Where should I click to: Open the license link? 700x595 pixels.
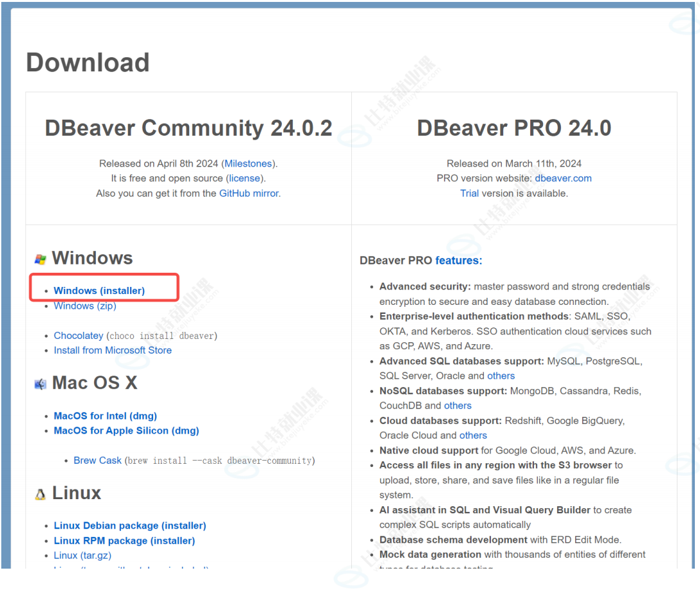pyautogui.click(x=244, y=178)
